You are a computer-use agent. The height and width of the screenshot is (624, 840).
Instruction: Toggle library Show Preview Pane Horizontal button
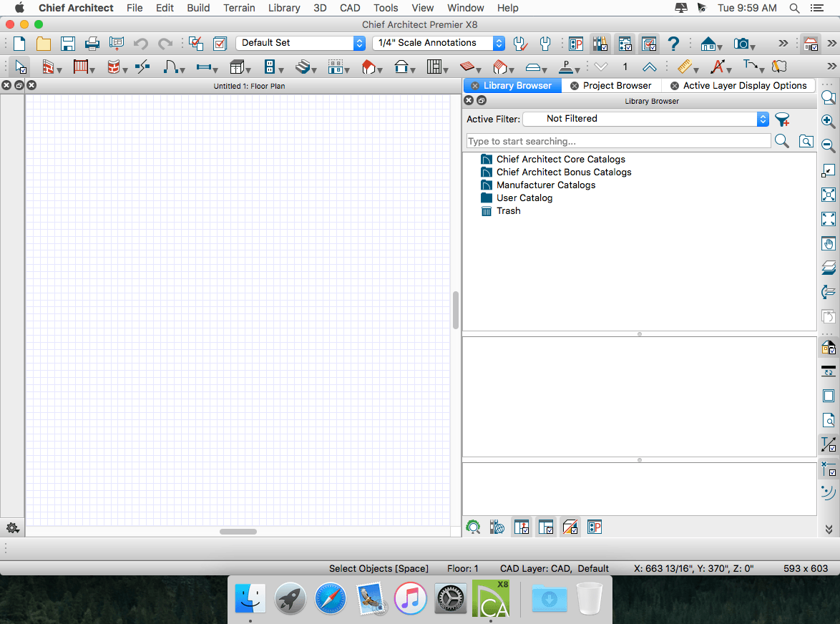pyautogui.click(x=546, y=527)
